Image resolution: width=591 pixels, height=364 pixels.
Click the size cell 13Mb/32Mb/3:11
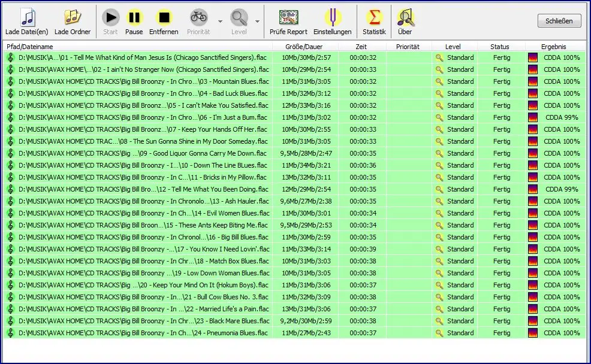click(306, 177)
